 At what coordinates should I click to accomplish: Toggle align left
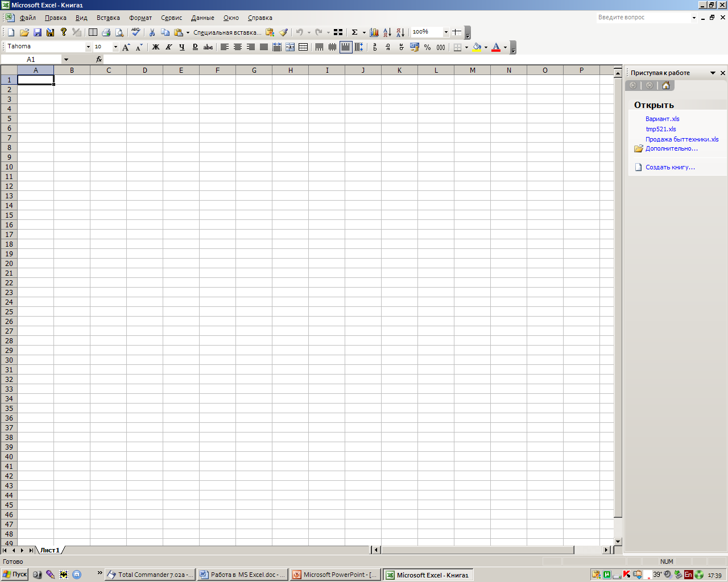225,47
